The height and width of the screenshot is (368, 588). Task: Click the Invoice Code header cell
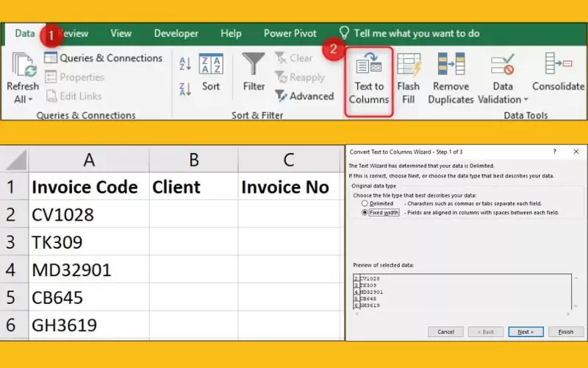[89, 187]
